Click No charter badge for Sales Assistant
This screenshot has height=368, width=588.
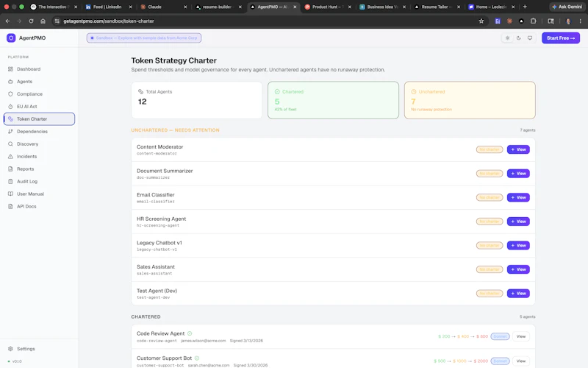click(490, 269)
